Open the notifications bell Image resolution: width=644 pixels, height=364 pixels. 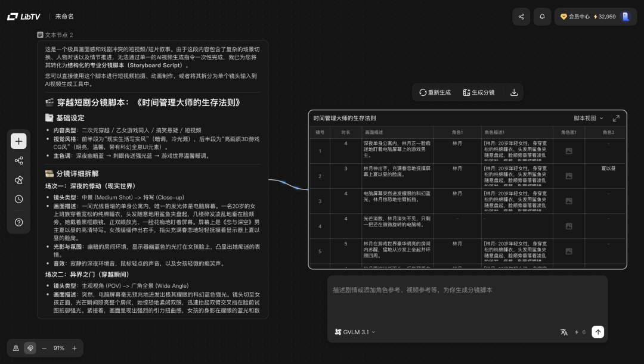pos(542,17)
